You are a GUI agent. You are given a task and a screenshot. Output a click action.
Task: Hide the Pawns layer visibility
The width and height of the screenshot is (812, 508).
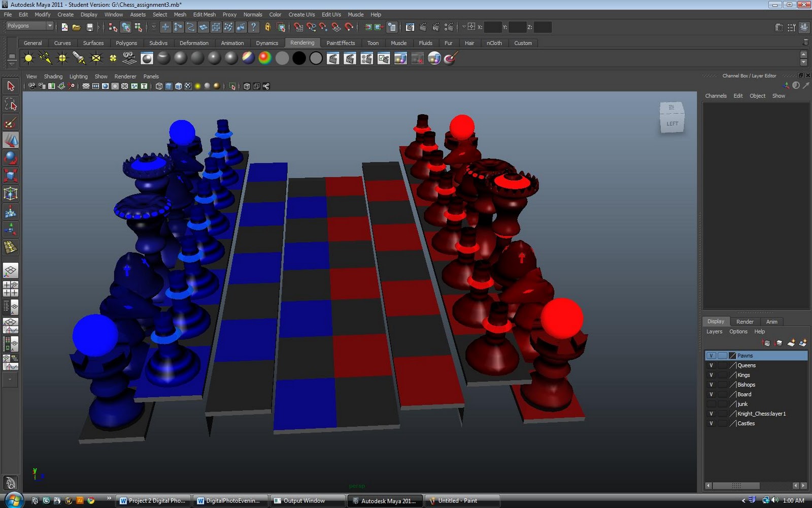point(711,356)
